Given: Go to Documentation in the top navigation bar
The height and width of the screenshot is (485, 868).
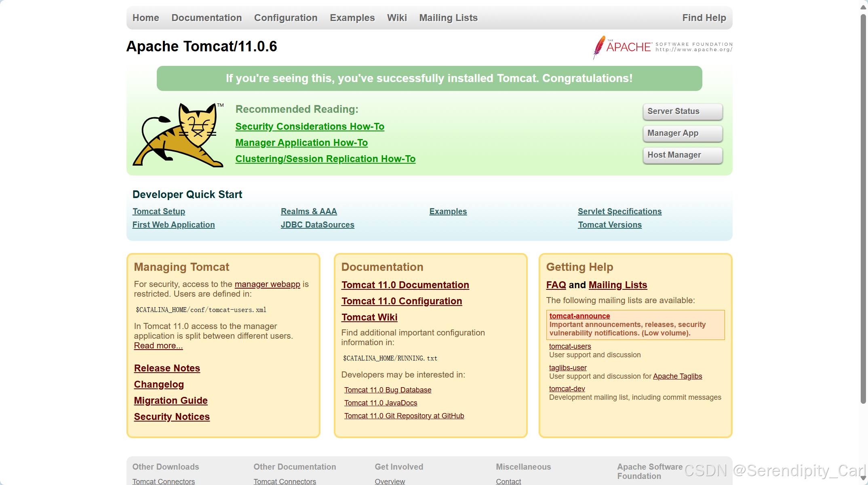Looking at the screenshot, I should (x=206, y=18).
